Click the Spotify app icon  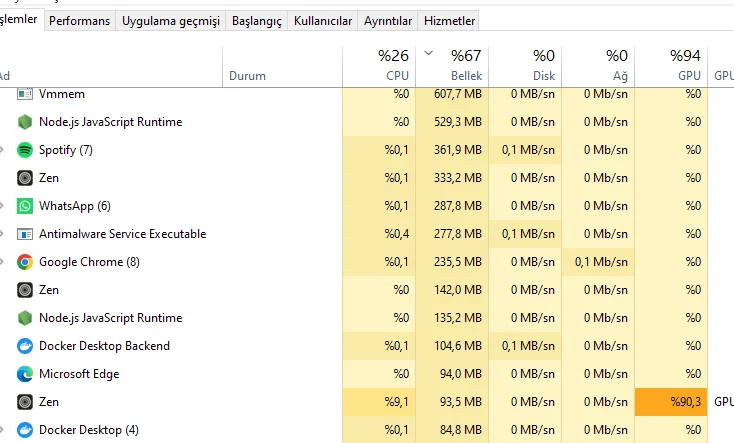tap(25, 150)
